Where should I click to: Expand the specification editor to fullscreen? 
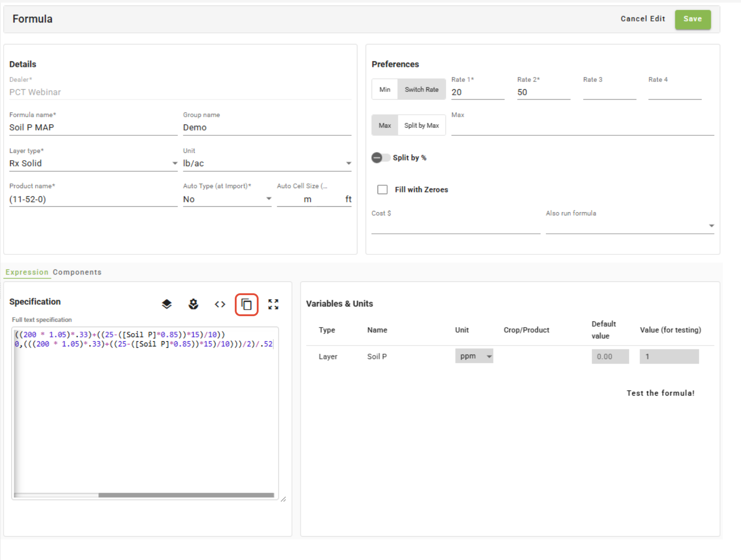pyautogui.click(x=273, y=304)
